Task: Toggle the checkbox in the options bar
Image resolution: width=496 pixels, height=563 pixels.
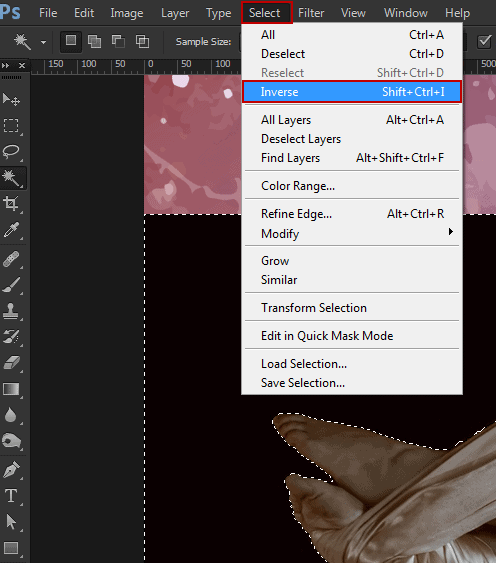Action: tap(484, 42)
